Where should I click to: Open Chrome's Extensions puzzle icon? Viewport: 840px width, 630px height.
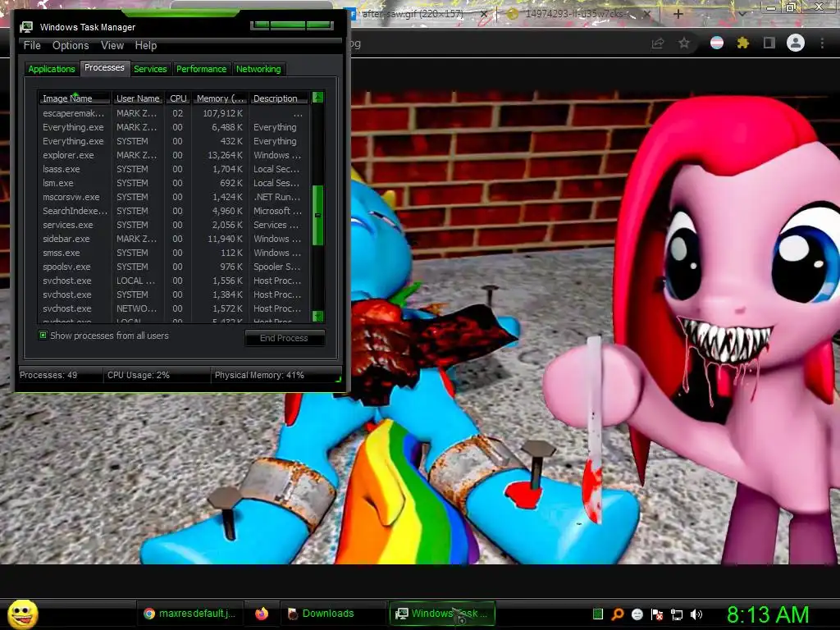pyautogui.click(x=743, y=43)
